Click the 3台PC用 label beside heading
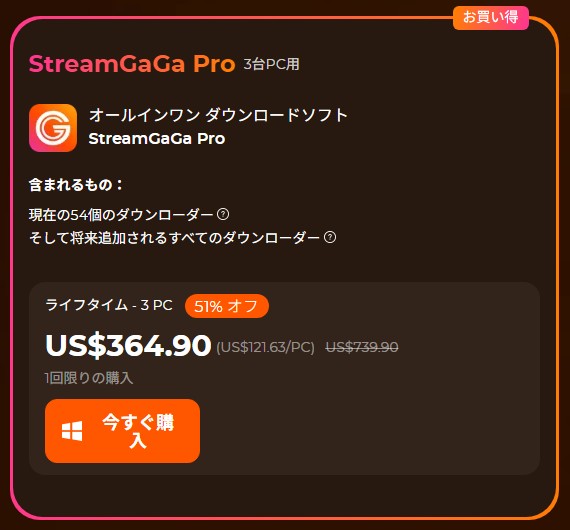The width and height of the screenshot is (570, 530). [x=271, y=65]
